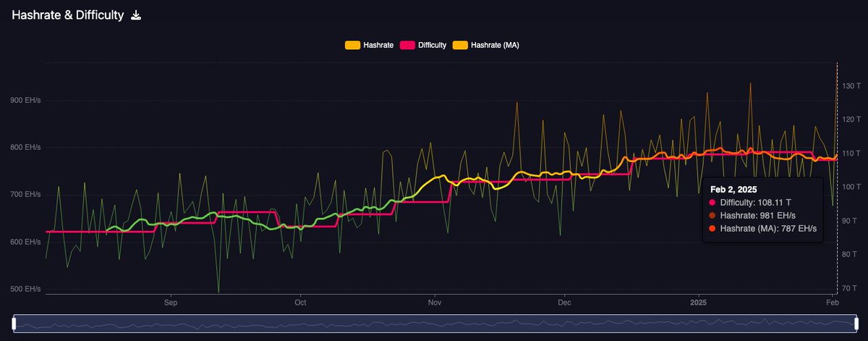Click the 100 T difficulty axis label
868x341 pixels.
pyautogui.click(x=850, y=188)
